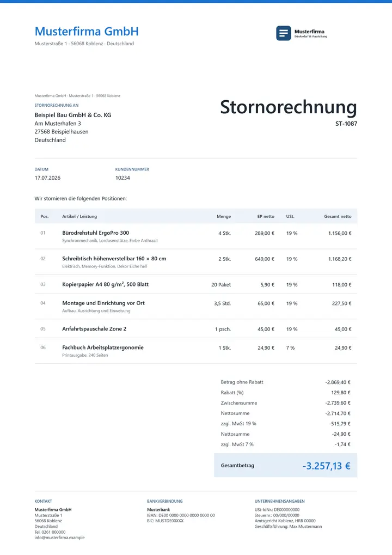The height and width of the screenshot is (555, 392).
Task: Select the total 1.156,00 € for the chair
Action: [x=340, y=233]
